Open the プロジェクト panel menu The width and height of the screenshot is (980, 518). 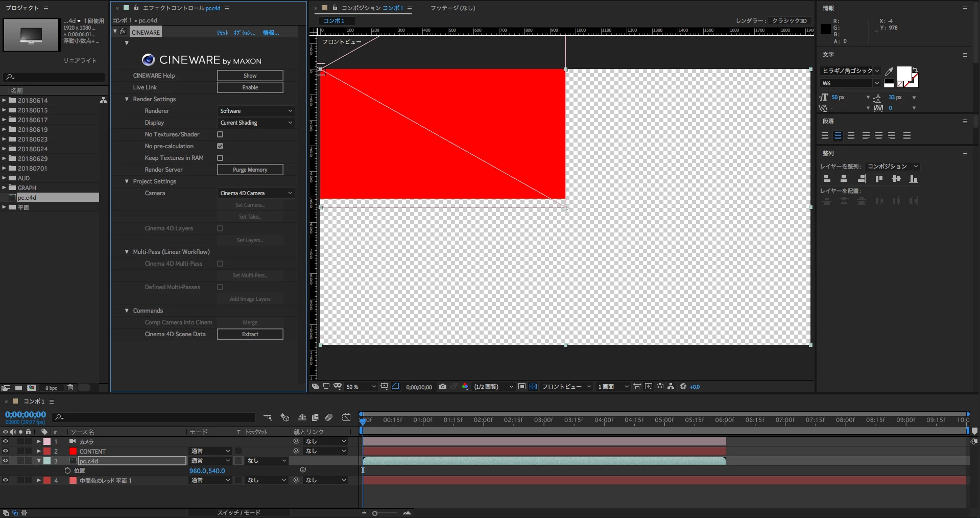(46, 8)
